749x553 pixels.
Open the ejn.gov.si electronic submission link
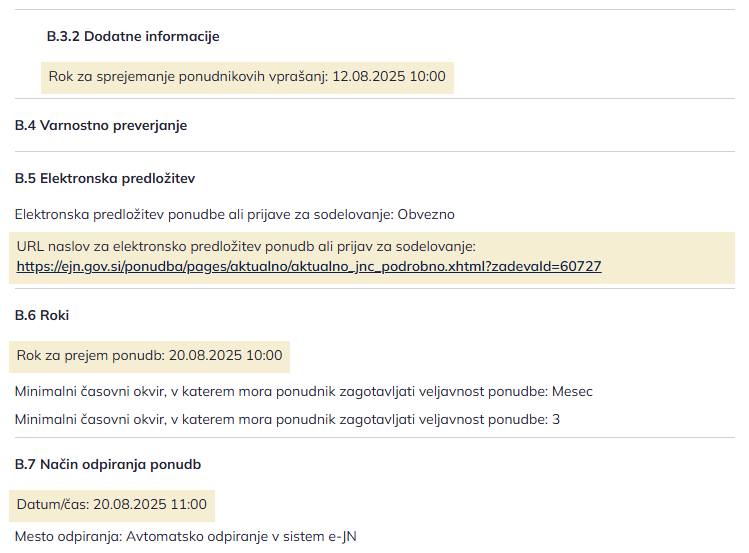tap(309, 267)
